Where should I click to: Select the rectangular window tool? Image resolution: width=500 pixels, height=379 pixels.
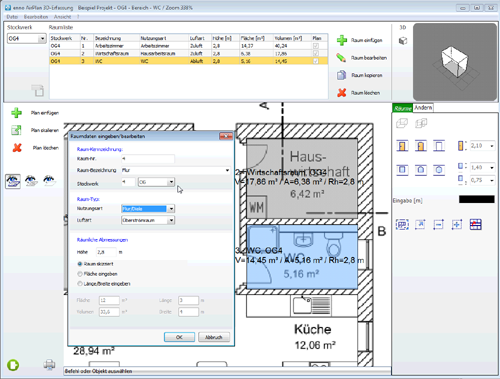(x=402, y=170)
